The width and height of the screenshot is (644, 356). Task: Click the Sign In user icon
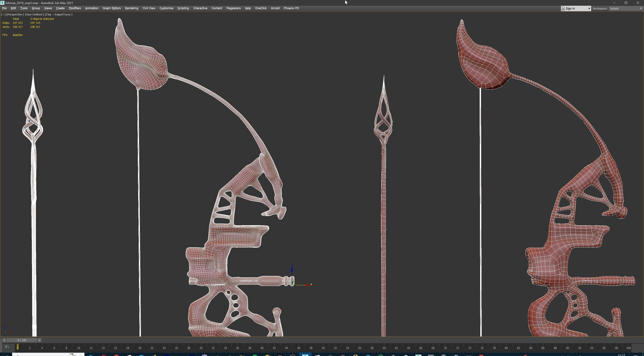click(563, 9)
